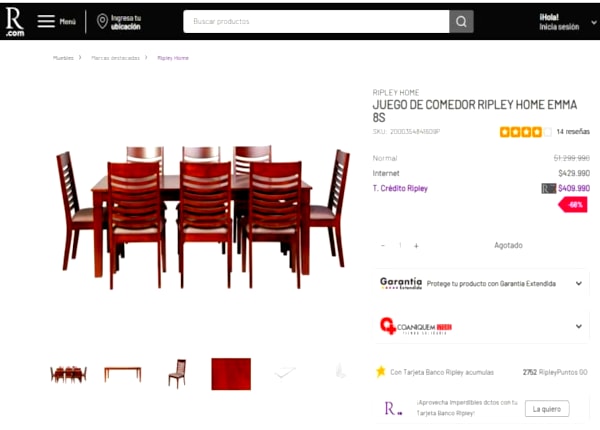
Task: Increase quantity with the plus button
Action: (416, 246)
